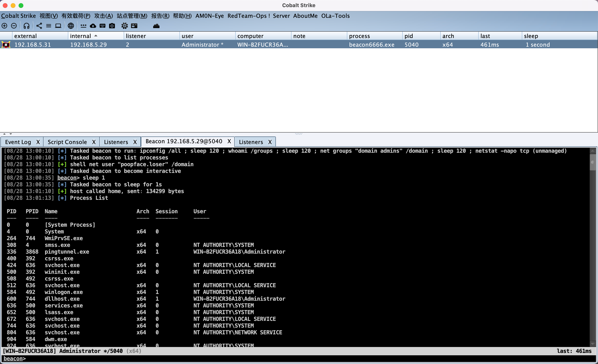598x364 pixels.
Task: Open keystrokes with the keyboard icon
Action: tap(103, 26)
